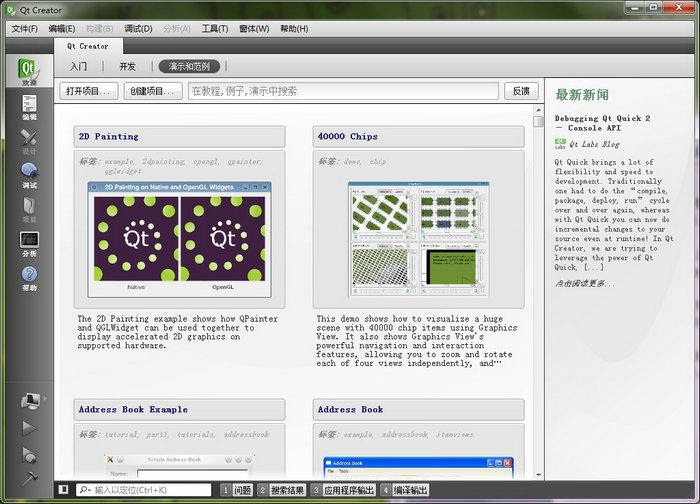
Task: Toggle the sidebar visibility icon
Action: [x=64, y=490]
